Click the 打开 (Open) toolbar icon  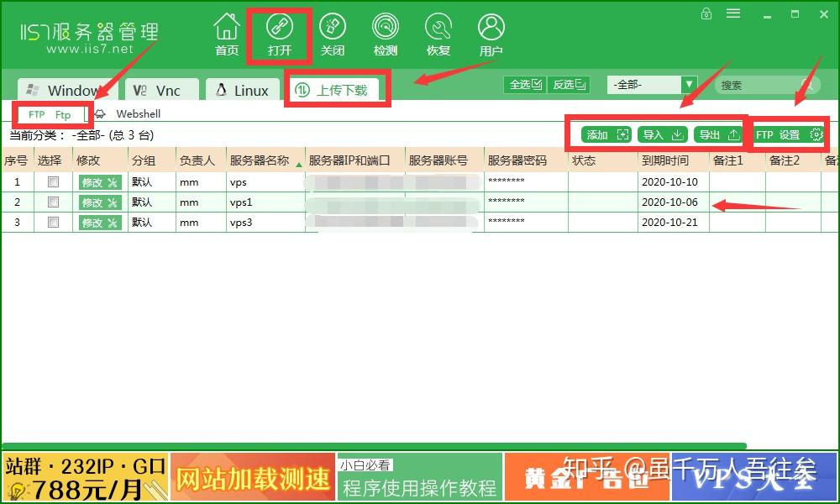point(280,32)
